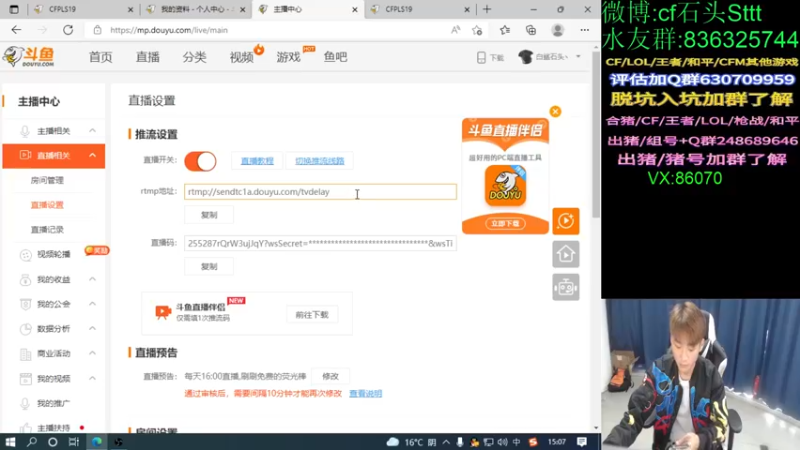Click the Douyu shark app icon in ad
This screenshot has height=450, width=800.
(x=505, y=185)
